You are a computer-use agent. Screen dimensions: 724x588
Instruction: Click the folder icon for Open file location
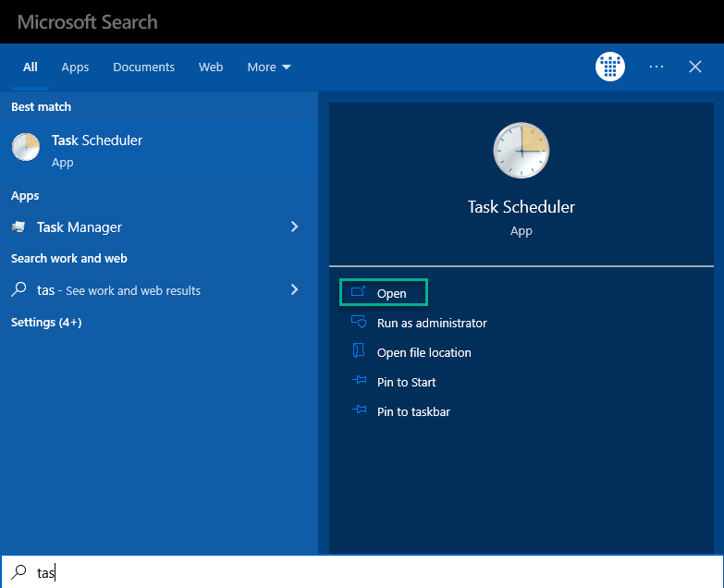coord(359,350)
